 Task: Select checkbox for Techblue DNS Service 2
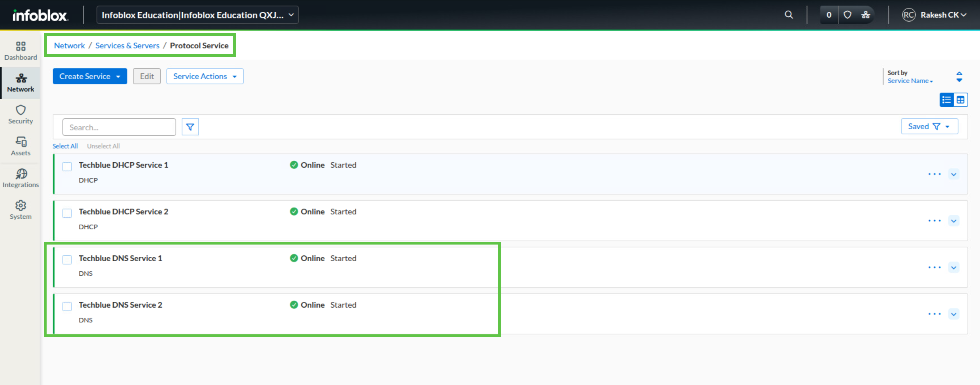[67, 306]
